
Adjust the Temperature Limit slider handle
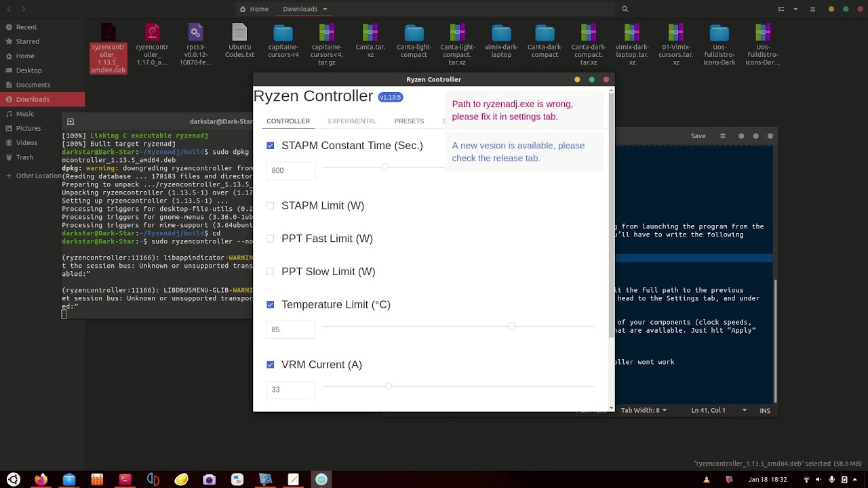click(511, 326)
